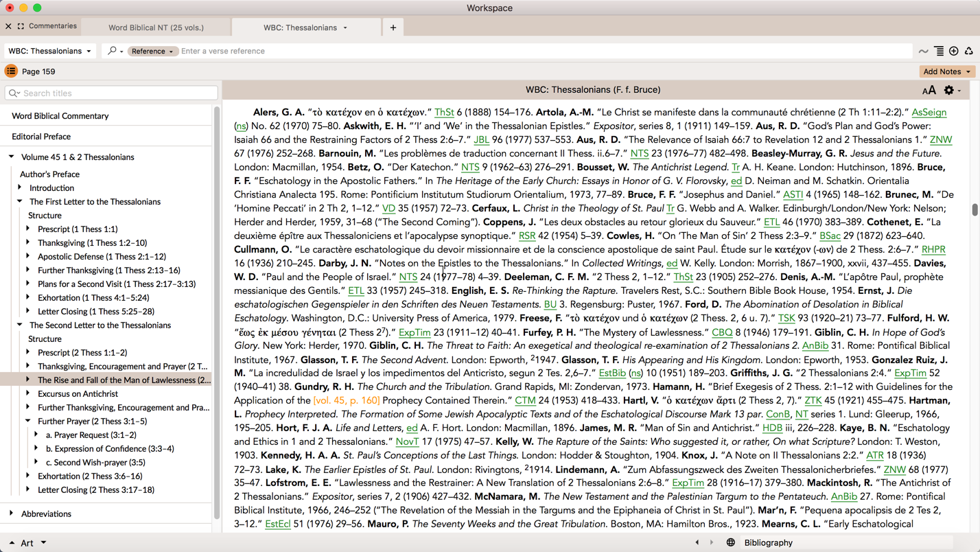Screen dimensions: 980x552
Task: Click the ZNW link after Aus, R. D.
Action: [941, 139]
